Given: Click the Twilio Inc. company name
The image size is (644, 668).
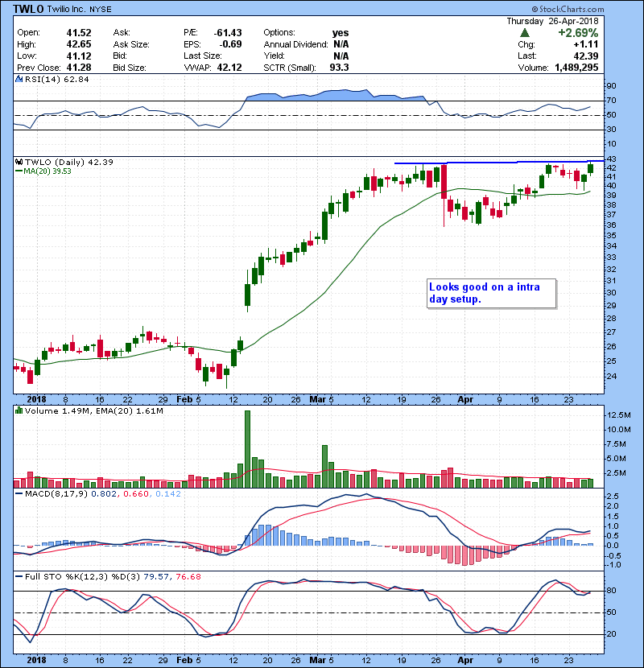Looking at the screenshot, I should [x=67, y=9].
